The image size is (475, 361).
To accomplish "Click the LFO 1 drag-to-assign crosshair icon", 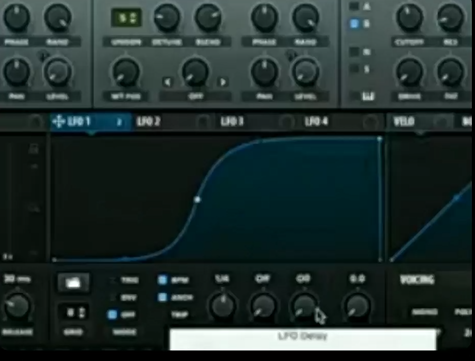I will point(58,122).
